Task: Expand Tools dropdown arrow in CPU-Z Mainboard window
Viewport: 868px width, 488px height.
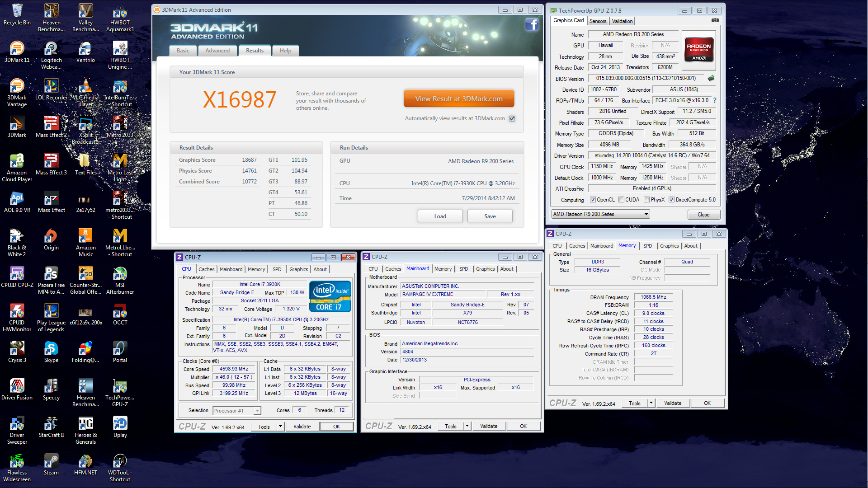Action: point(467,426)
